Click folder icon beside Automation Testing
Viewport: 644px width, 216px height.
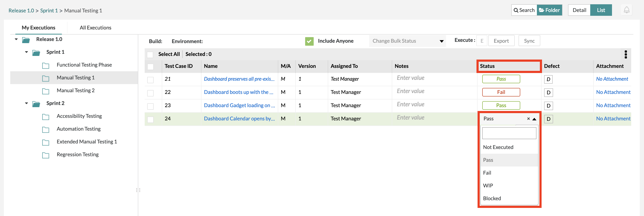(45, 130)
